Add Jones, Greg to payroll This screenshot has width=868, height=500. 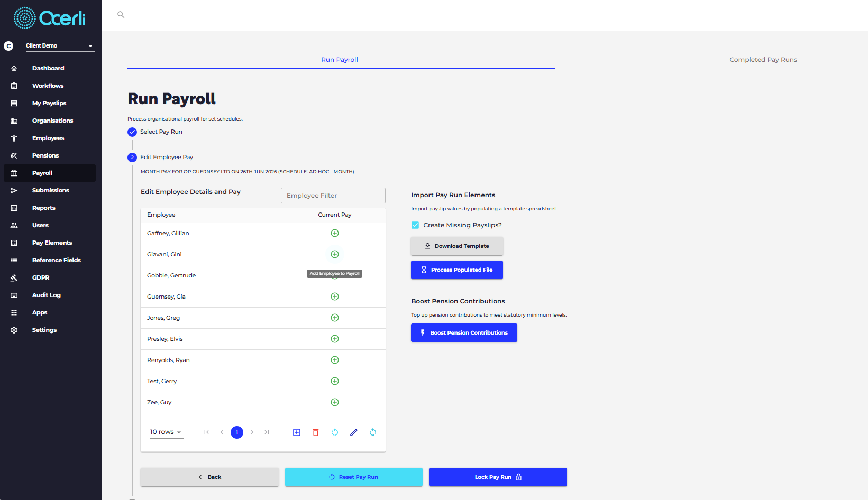tap(335, 318)
